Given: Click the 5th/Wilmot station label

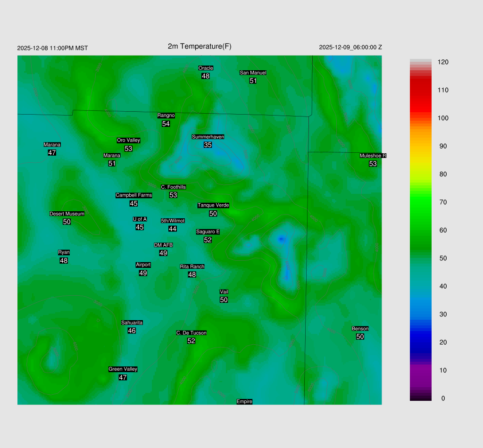Looking at the screenshot, I should (x=173, y=221).
